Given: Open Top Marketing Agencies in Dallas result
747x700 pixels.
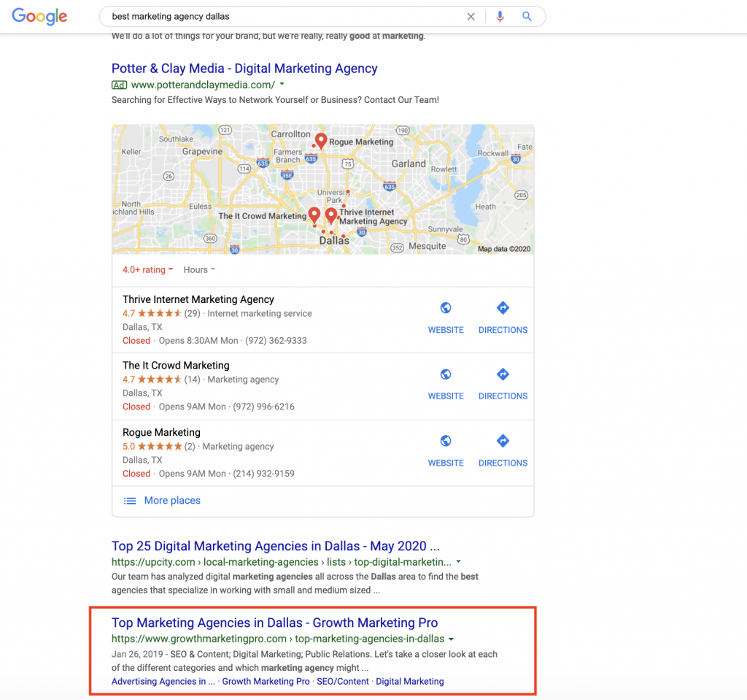Looking at the screenshot, I should [x=274, y=623].
